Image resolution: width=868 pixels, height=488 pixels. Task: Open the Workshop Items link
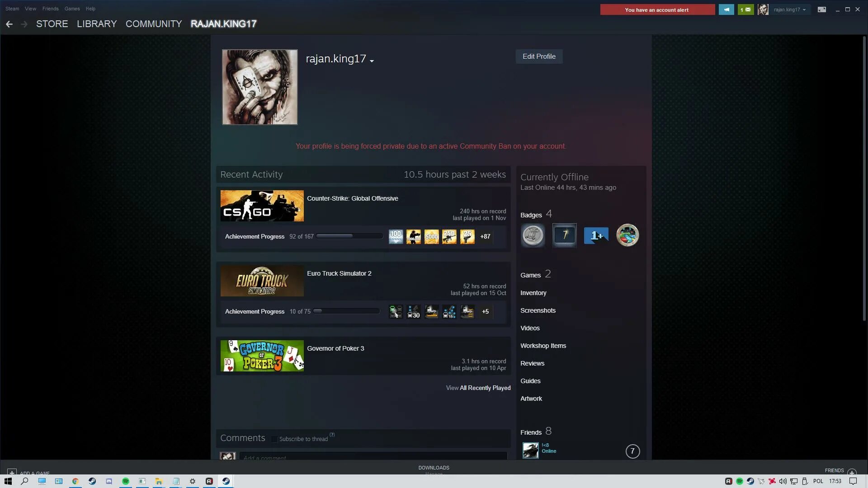[543, 346]
